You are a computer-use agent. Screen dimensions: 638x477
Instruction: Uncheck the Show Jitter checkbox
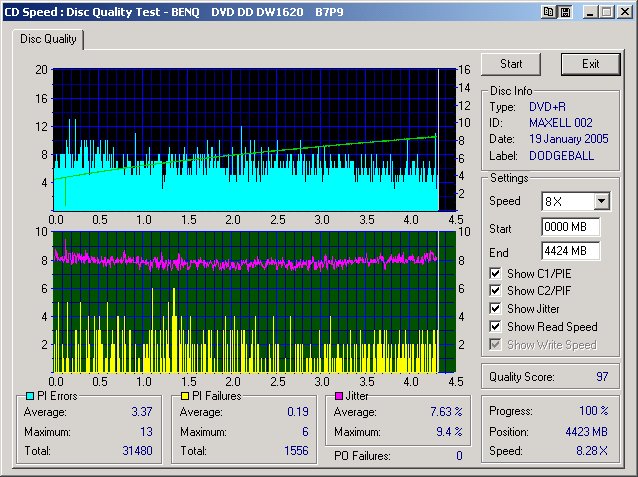click(x=495, y=309)
